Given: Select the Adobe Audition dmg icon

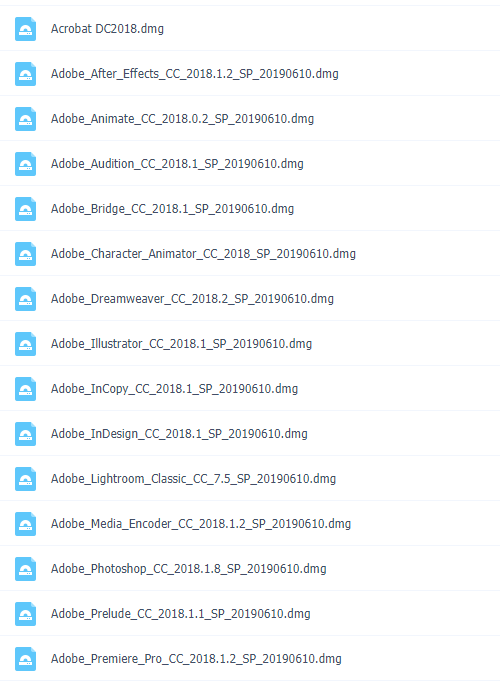Looking at the screenshot, I should point(25,164).
